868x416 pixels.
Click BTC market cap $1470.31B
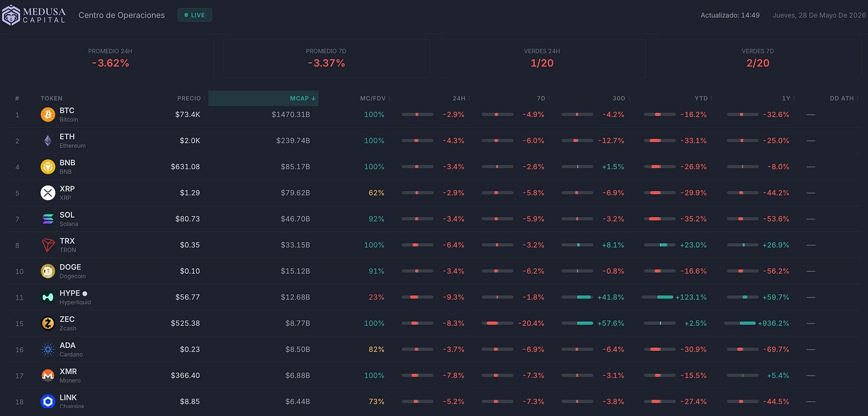291,114
